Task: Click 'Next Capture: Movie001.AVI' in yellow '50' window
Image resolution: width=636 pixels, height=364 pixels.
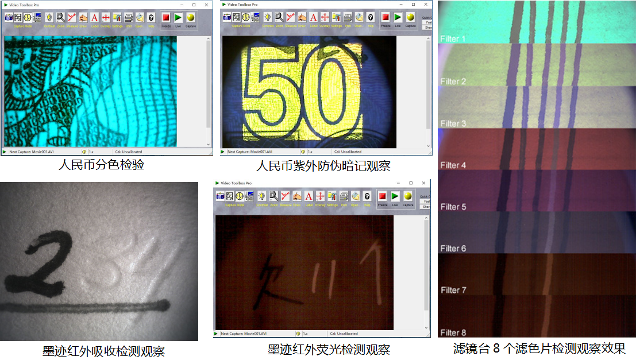Action: coord(250,152)
